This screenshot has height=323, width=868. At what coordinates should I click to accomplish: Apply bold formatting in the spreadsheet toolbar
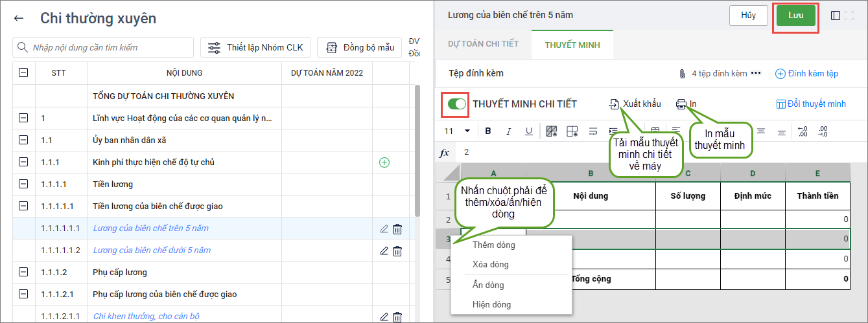pyautogui.click(x=488, y=131)
